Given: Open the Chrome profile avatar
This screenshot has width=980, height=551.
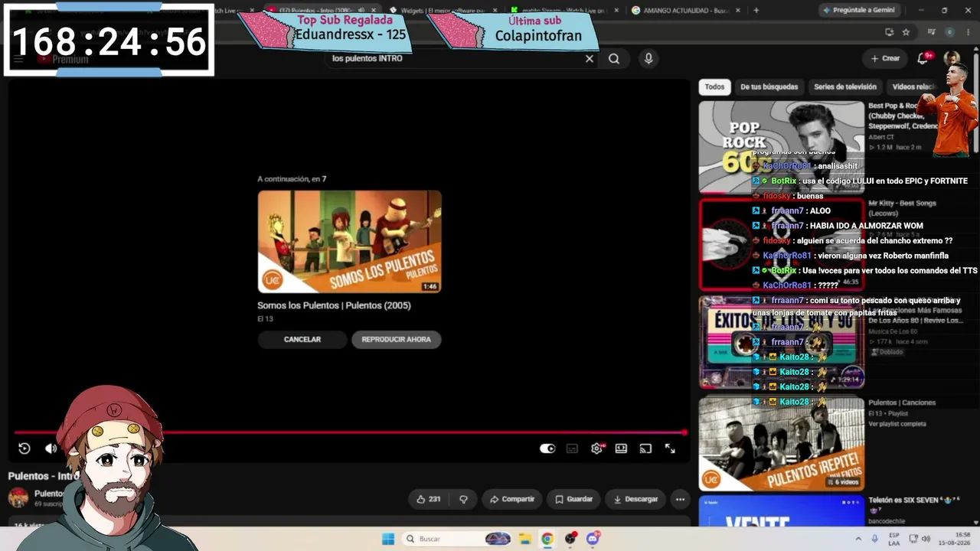Looking at the screenshot, I should [949, 32].
